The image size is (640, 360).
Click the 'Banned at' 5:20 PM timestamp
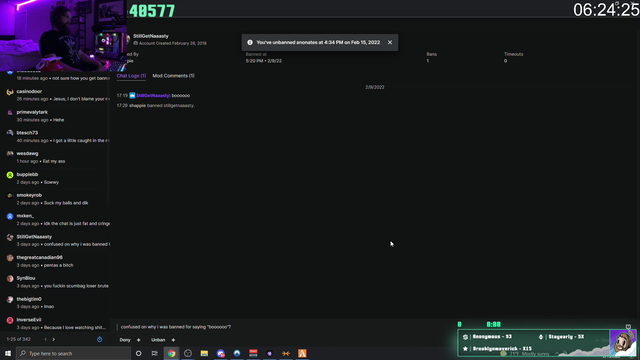pyautogui.click(x=264, y=61)
